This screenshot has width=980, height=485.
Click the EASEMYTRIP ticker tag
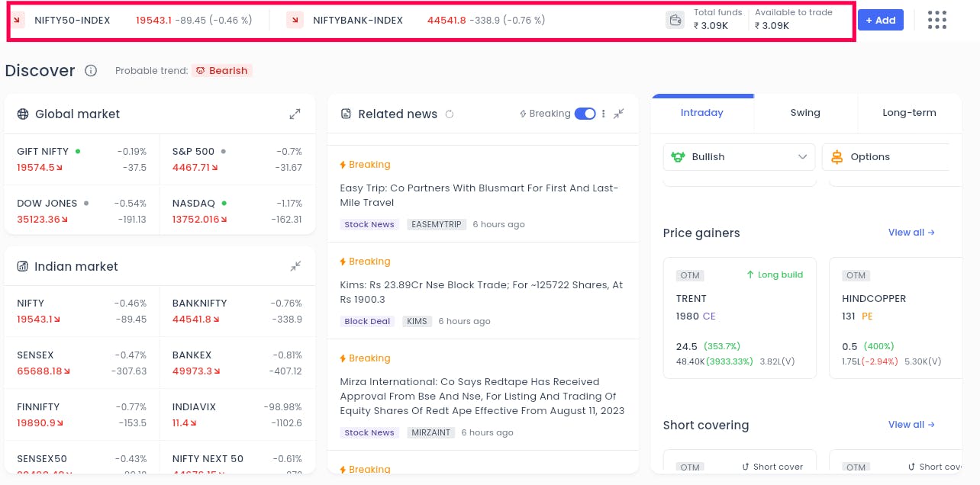click(x=436, y=224)
